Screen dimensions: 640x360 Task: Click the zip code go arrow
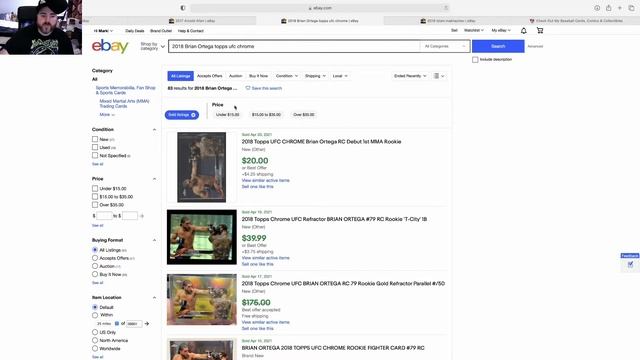pos(147,324)
